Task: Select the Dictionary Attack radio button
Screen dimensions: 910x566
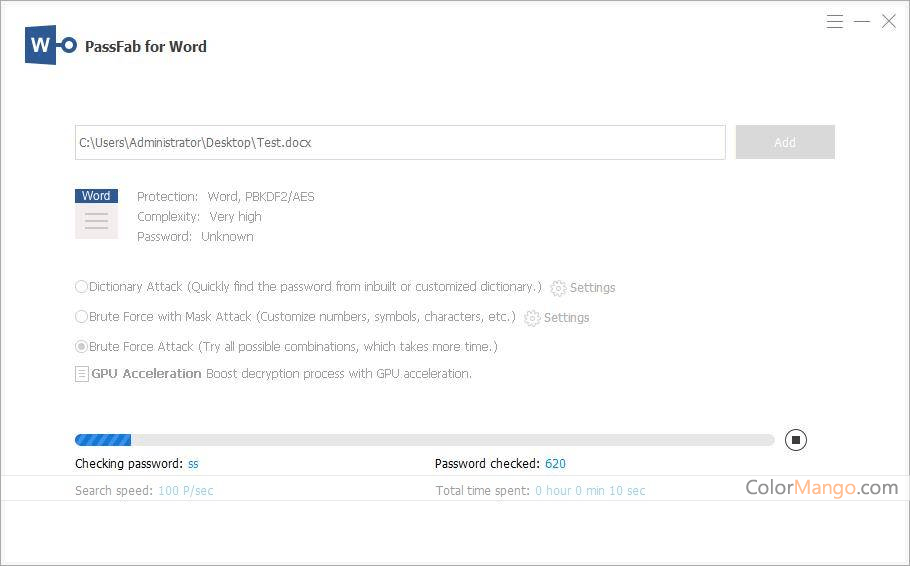Action: pos(82,287)
